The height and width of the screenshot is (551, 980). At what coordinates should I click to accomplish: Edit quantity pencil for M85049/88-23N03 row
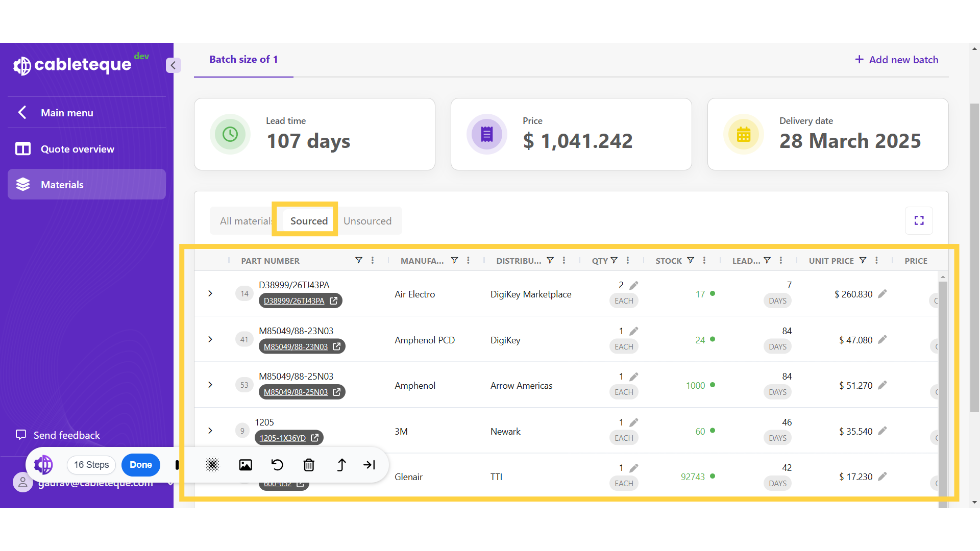(x=634, y=331)
